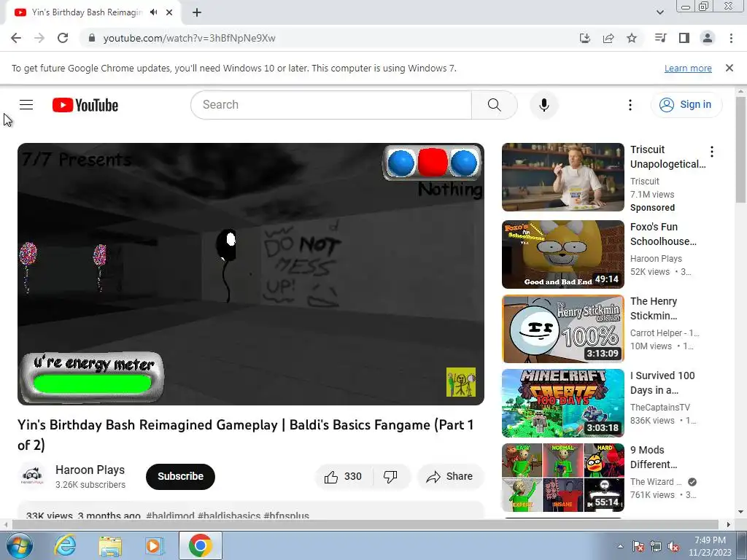
Task: Open Windows Media Player from taskbar
Action: [154, 545]
